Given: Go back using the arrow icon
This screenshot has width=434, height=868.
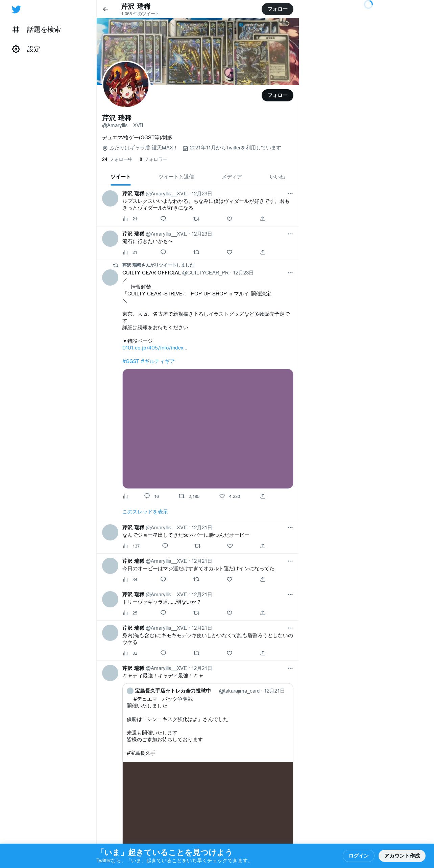Looking at the screenshot, I should (x=105, y=9).
